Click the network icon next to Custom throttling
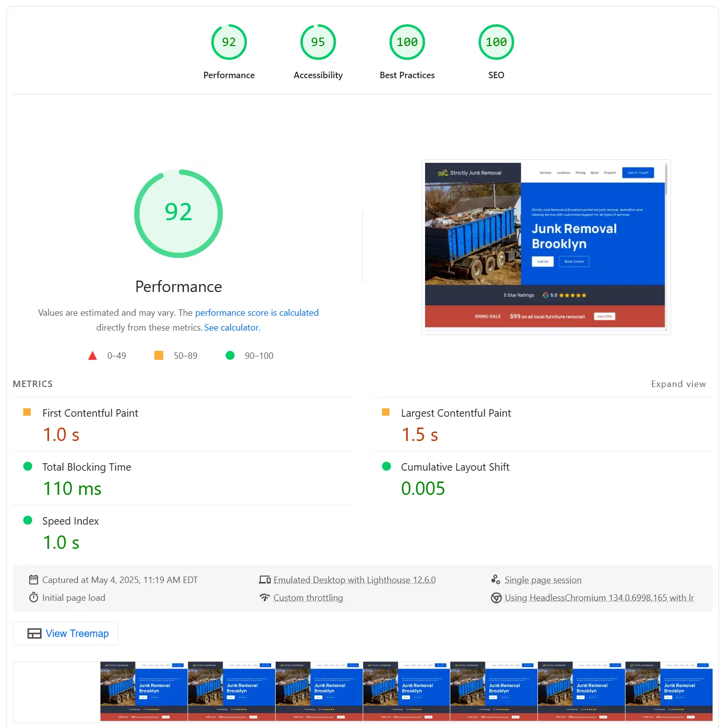 click(x=265, y=597)
